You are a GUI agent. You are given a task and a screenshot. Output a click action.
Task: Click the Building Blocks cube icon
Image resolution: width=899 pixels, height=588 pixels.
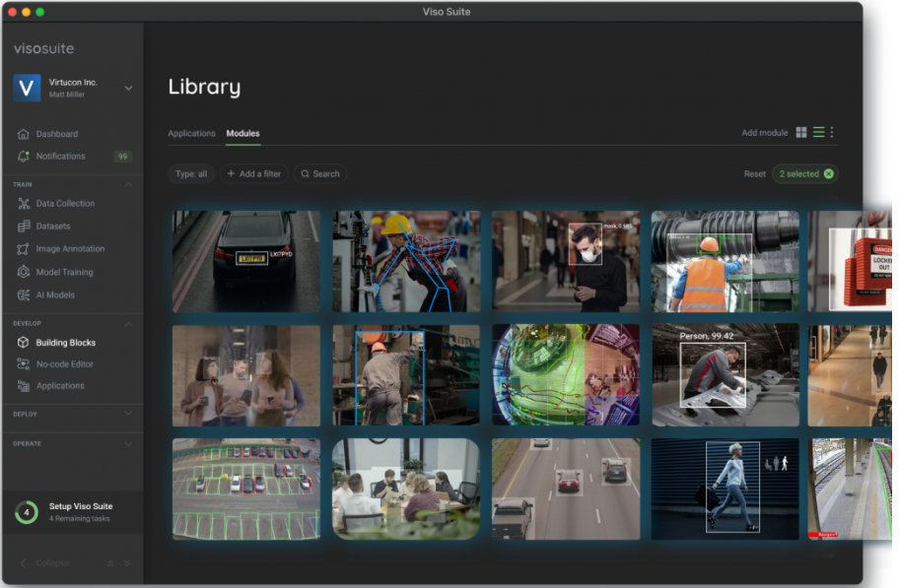coord(23,342)
